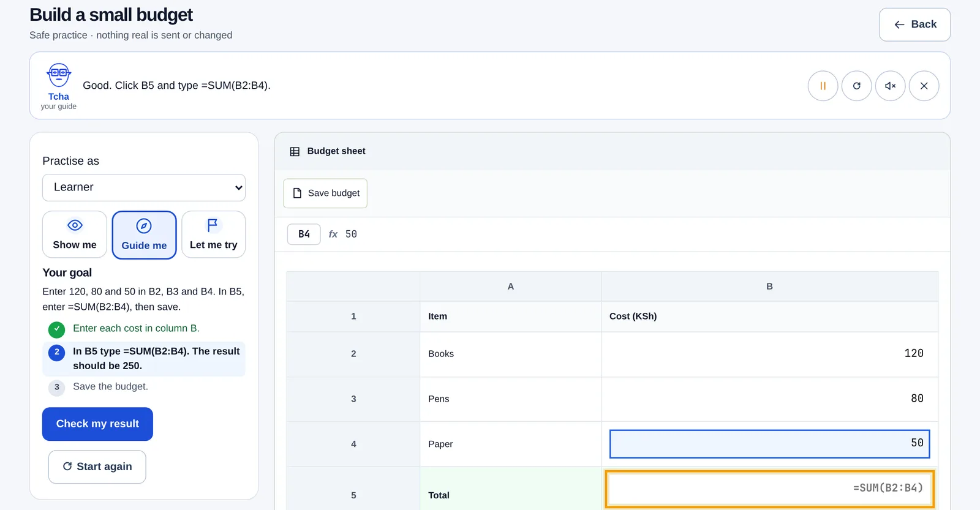Click the Item header cell
This screenshot has height=510, width=980.
coord(510,317)
